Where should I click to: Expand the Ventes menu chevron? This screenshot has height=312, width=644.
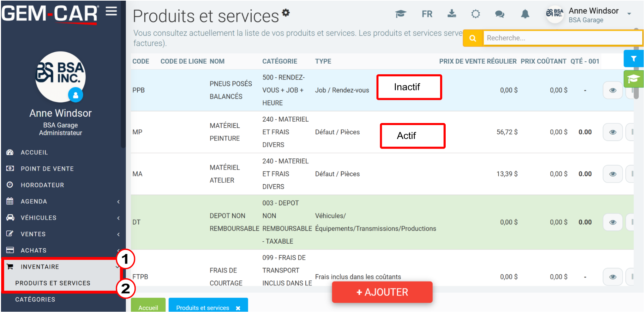(118, 234)
